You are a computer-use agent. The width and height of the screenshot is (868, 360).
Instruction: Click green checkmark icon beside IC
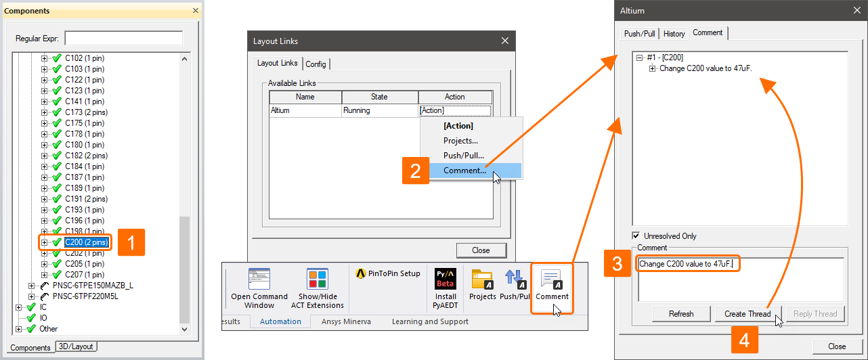[30, 307]
